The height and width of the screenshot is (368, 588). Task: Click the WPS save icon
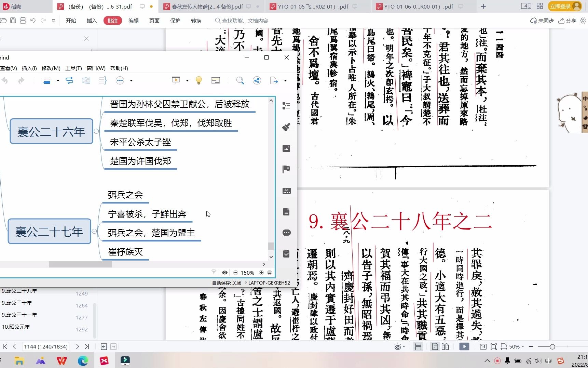(x=13, y=21)
